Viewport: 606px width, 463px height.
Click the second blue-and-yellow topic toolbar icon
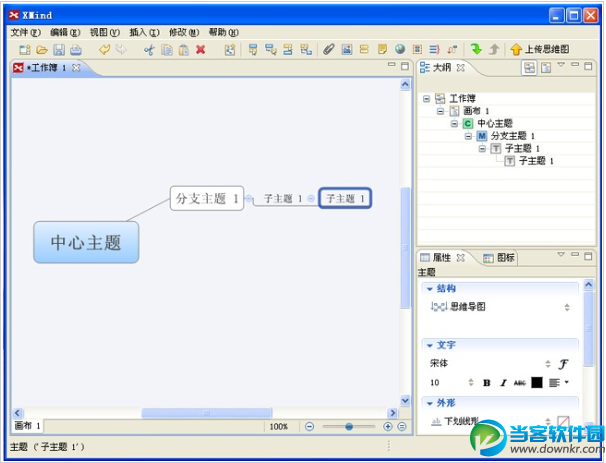tap(271, 49)
